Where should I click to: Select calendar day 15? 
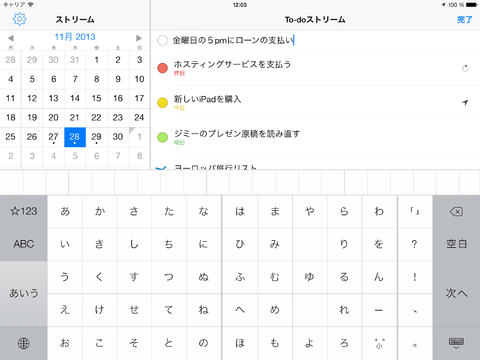(x=96, y=98)
